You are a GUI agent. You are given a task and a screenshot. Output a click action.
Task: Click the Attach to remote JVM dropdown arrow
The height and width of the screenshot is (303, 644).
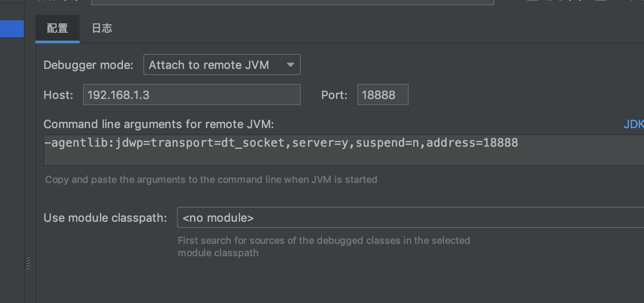pos(290,65)
